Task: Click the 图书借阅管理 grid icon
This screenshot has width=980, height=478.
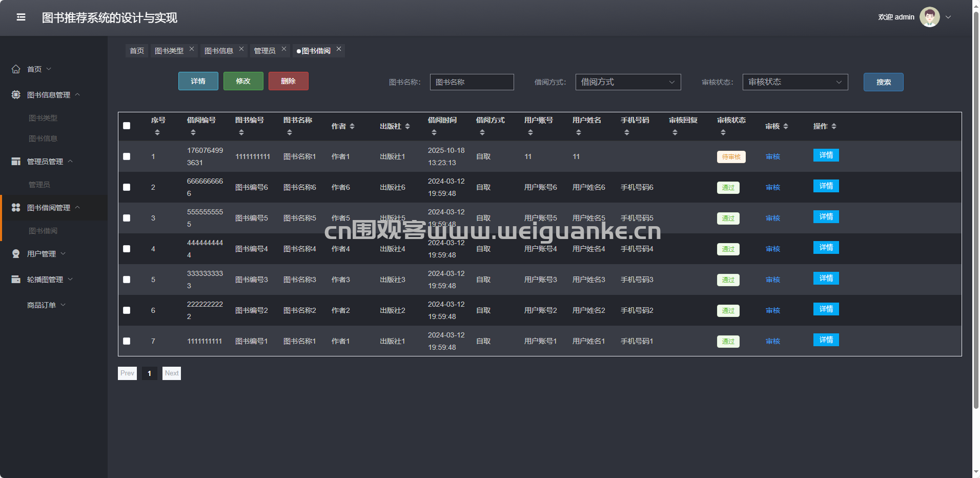Action: click(x=16, y=208)
